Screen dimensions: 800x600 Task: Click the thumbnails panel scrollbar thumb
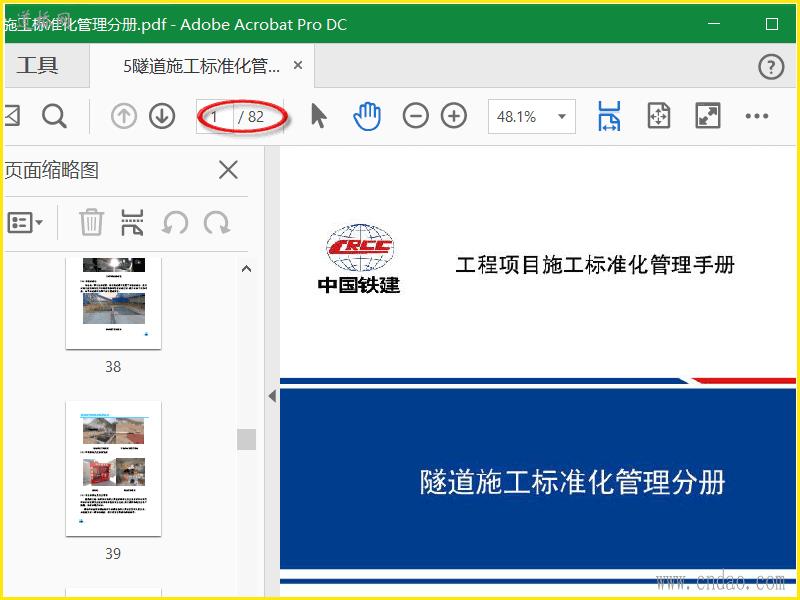pos(246,439)
